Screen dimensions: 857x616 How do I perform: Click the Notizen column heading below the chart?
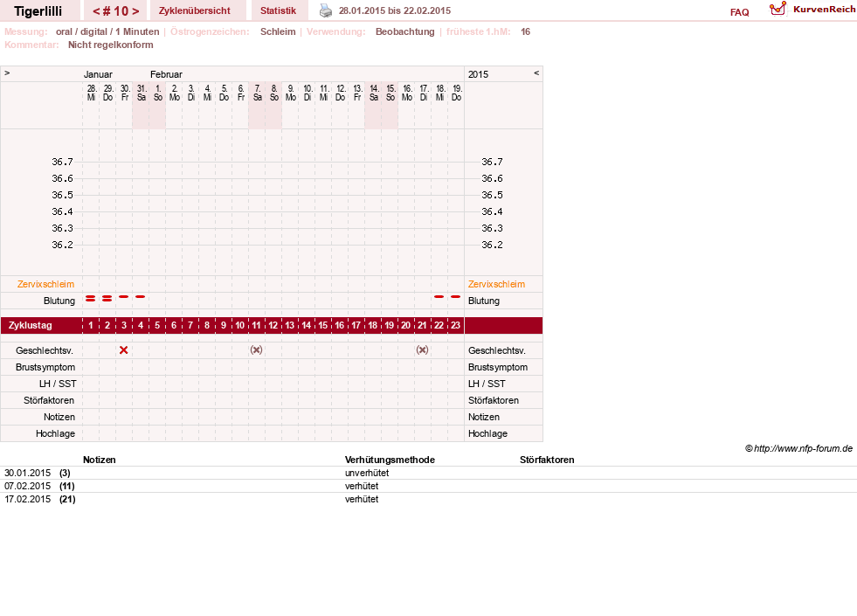pyautogui.click(x=99, y=460)
